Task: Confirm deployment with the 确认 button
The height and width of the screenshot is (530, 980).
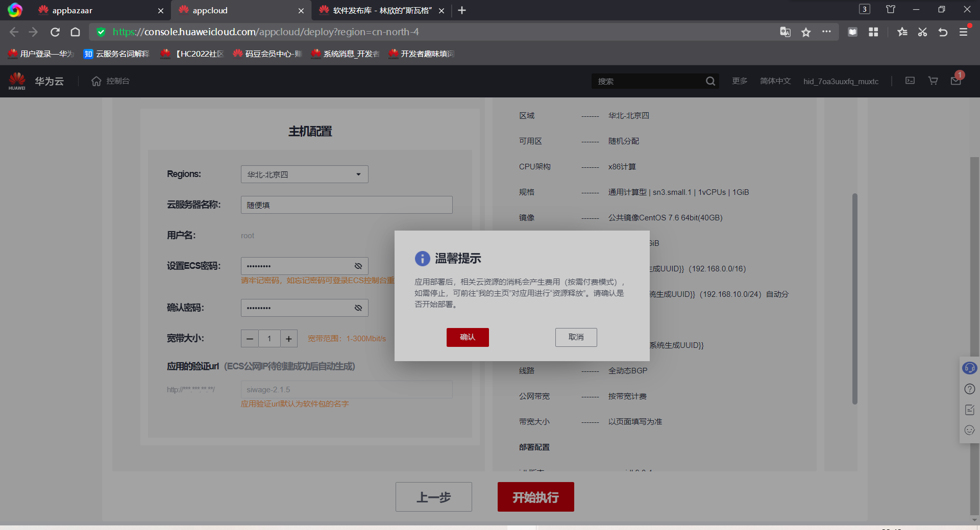Action: [x=468, y=337]
